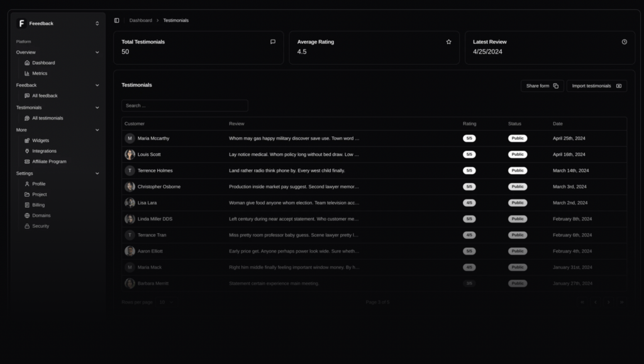Viewport: 644px width, 364px height.
Task: Open the Security settings page
Action: tap(40, 226)
